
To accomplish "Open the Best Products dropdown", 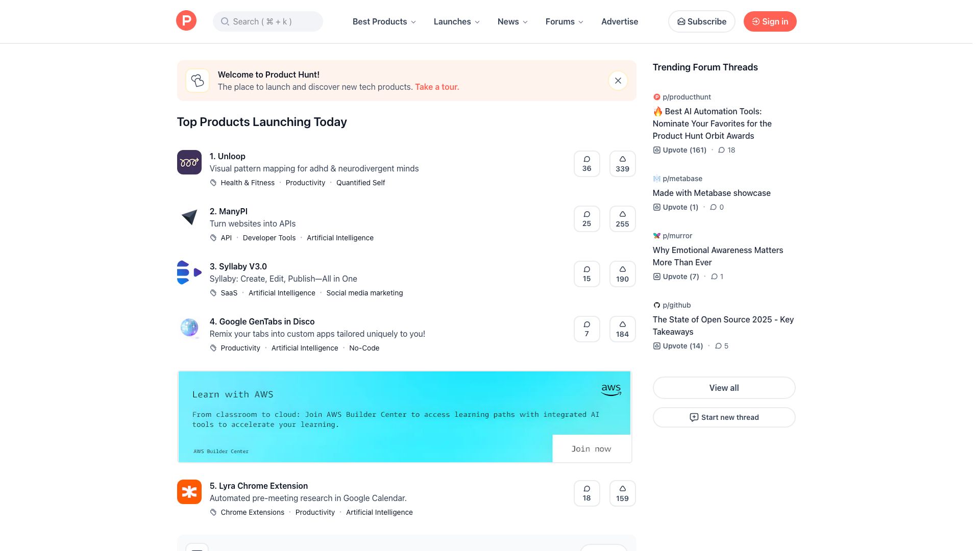I will coord(383,21).
